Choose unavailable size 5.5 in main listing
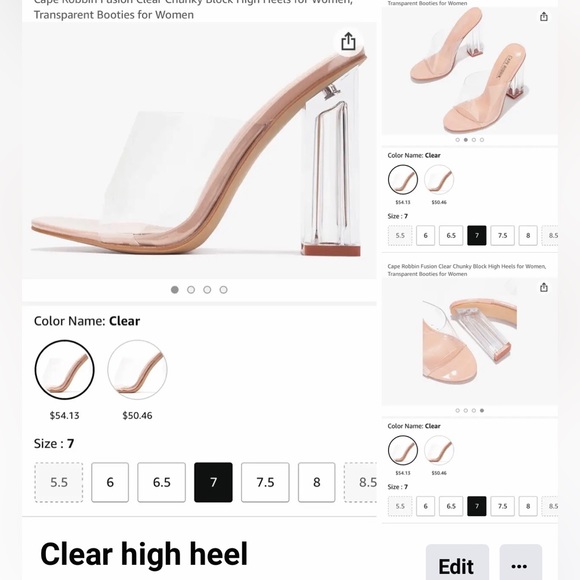Screen dimensions: 580x580 (x=59, y=482)
